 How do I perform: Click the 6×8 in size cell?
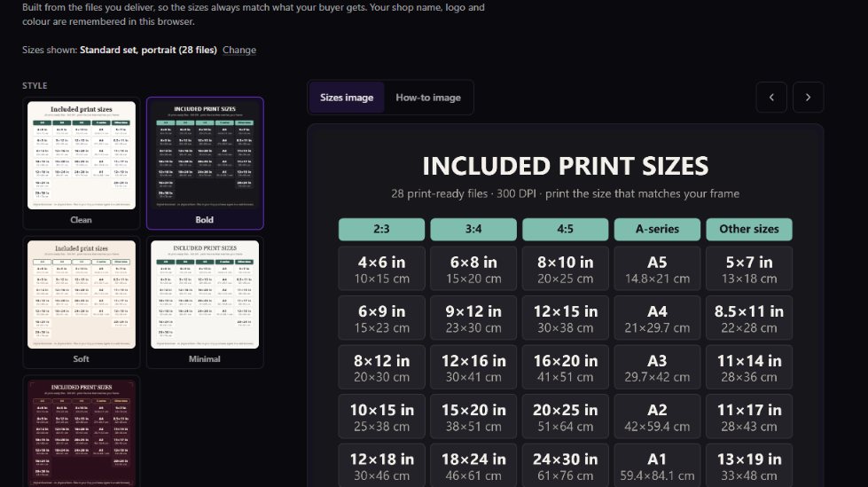click(473, 269)
